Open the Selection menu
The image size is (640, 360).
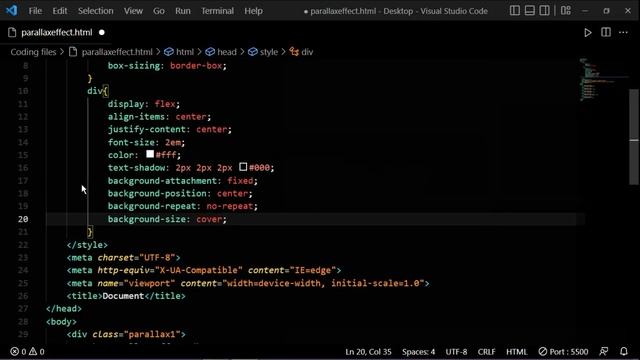96,11
